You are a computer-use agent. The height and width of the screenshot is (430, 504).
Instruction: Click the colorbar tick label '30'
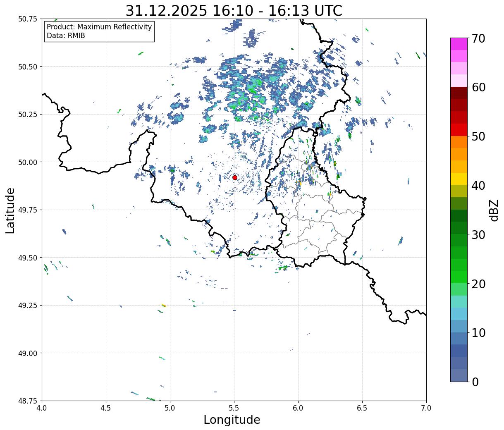point(478,234)
